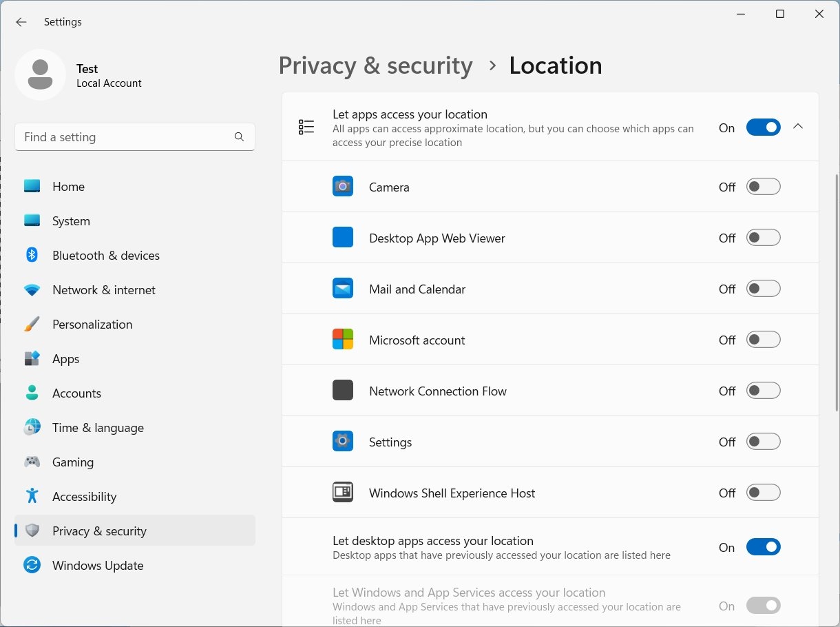Click Desktop App Web Viewer label
The height and width of the screenshot is (627, 840).
coord(437,238)
